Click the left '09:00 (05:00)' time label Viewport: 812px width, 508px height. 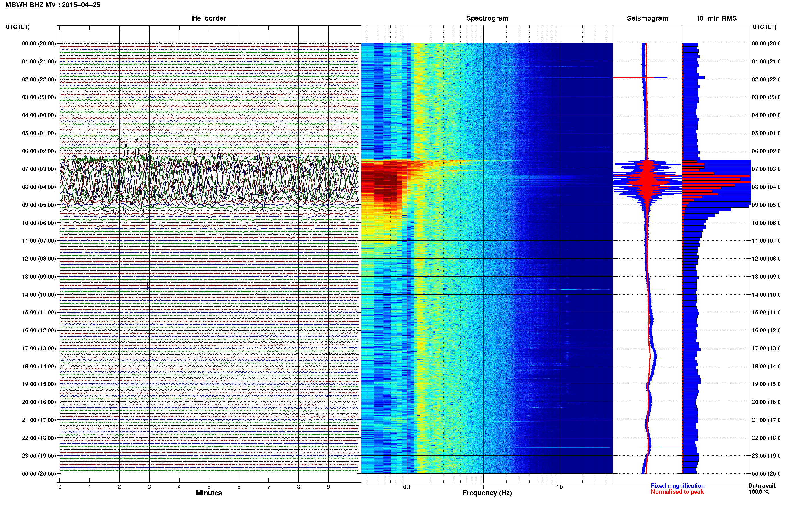coord(39,205)
